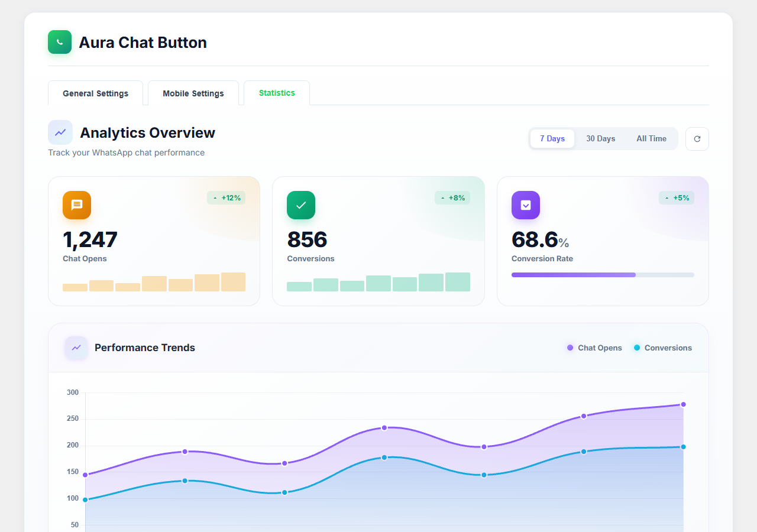The width and height of the screenshot is (757, 532).
Task: Toggle the Chat Opens series visibility
Action: pos(594,348)
